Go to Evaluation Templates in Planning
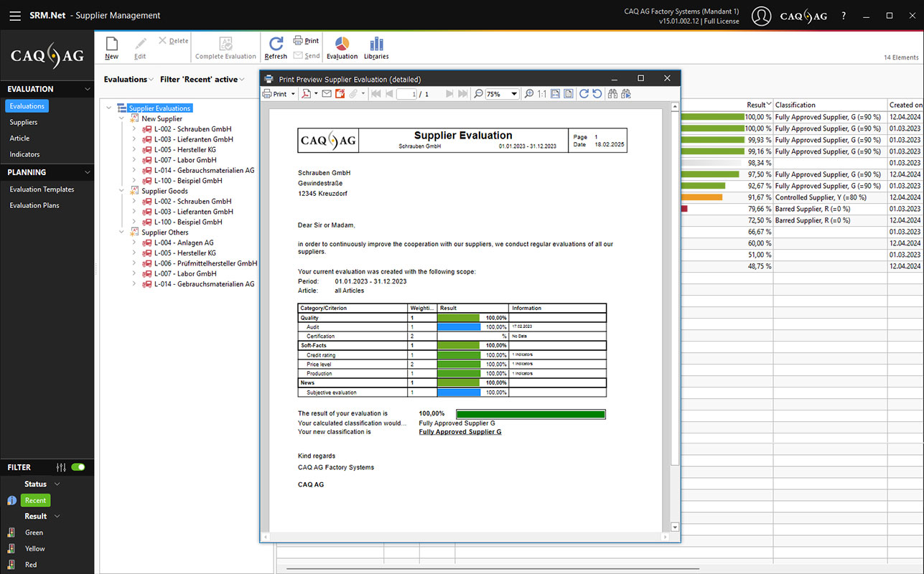Screen dimensions: 924x574 (x=42, y=189)
